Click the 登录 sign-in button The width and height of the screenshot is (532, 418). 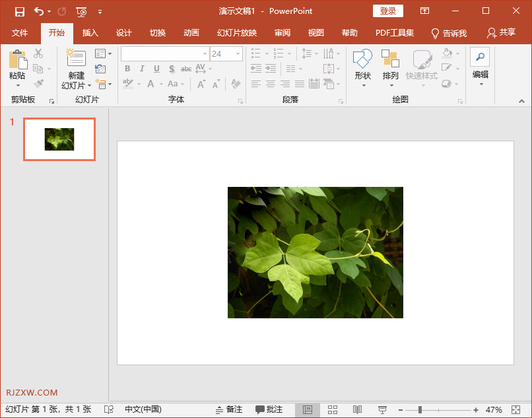388,11
